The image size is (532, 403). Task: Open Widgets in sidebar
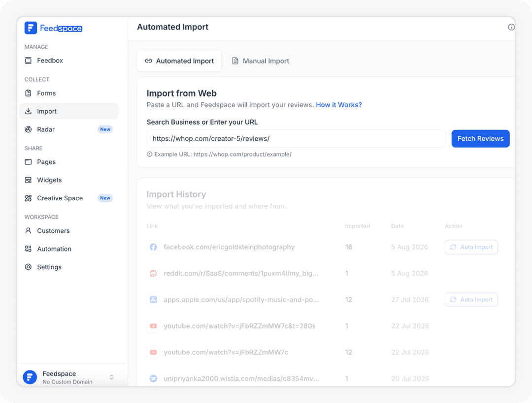click(68, 180)
